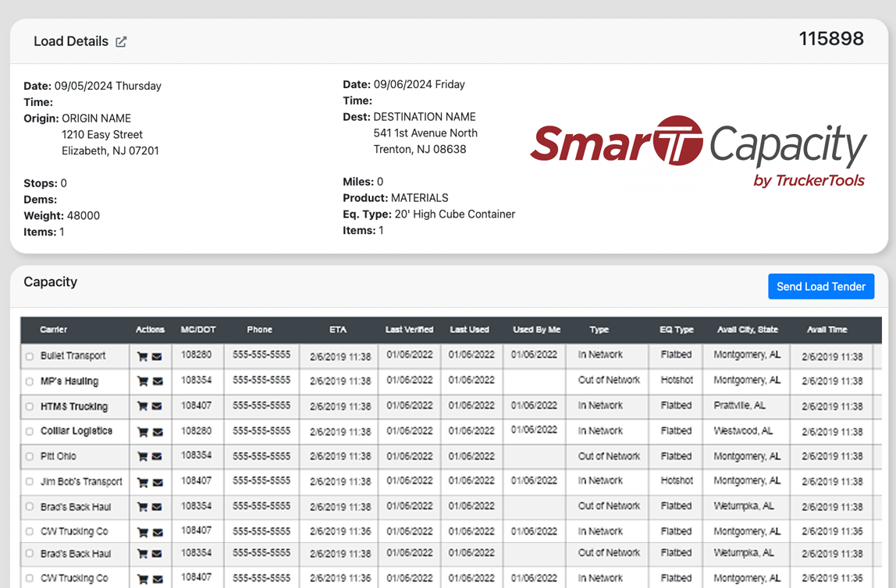Click the Product value MATERIALS
Viewport: 896px width, 588px height.
click(420, 198)
